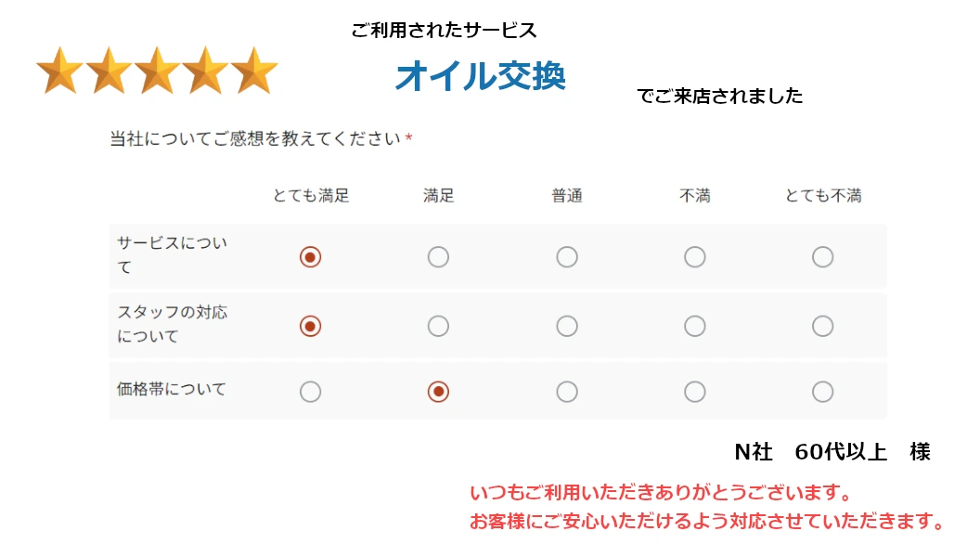Click the middle gold star
The image size is (980, 557).
(157, 71)
